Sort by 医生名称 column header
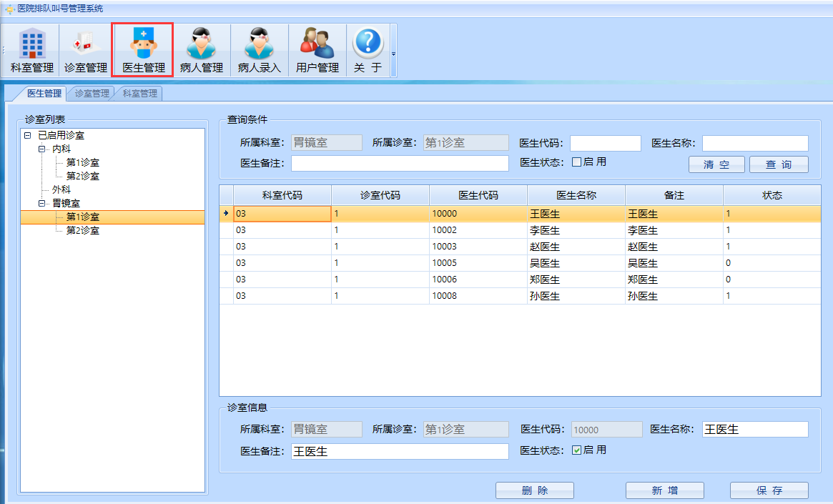The width and height of the screenshot is (833, 504). coord(576,195)
